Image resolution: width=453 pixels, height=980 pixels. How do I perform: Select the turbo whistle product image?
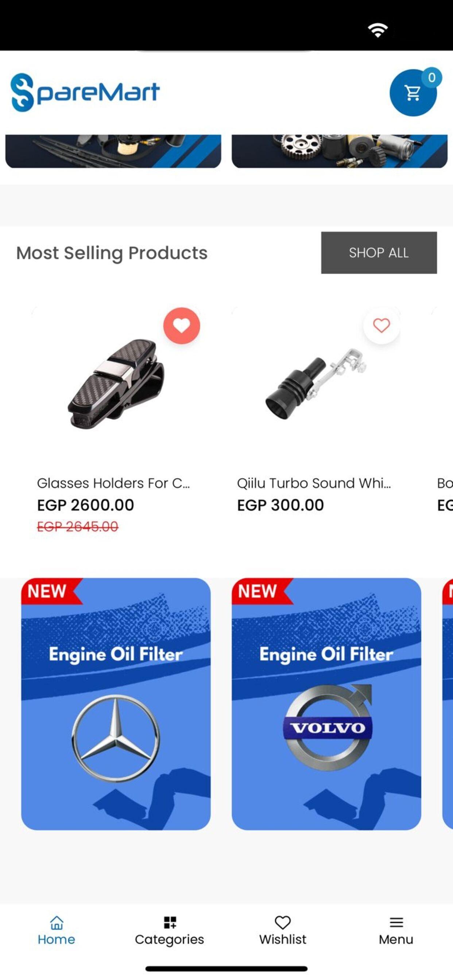click(316, 384)
